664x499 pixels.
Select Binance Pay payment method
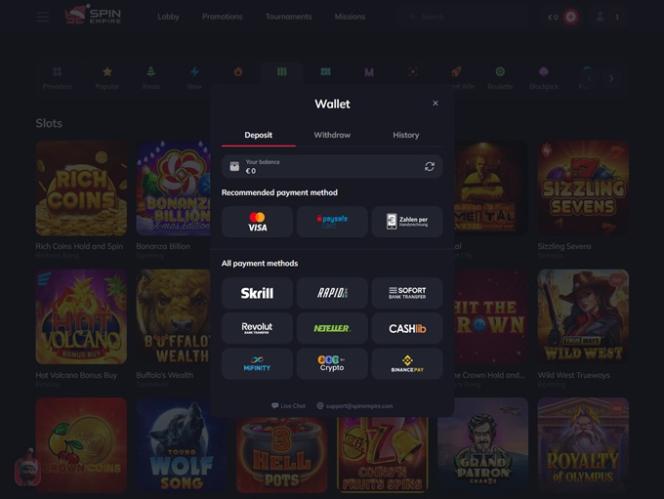click(407, 364)
